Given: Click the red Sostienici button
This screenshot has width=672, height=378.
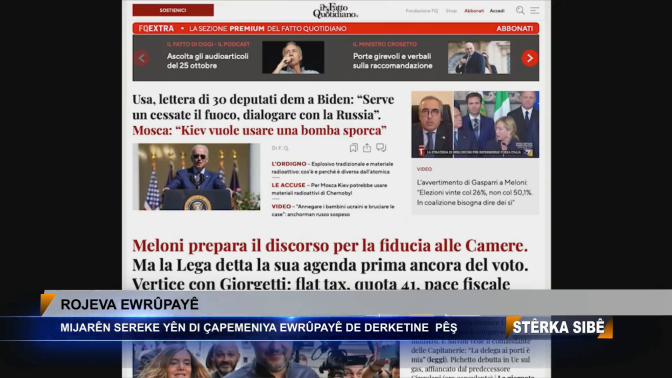Looking at the screenshot, I should [x=173, y=10].
